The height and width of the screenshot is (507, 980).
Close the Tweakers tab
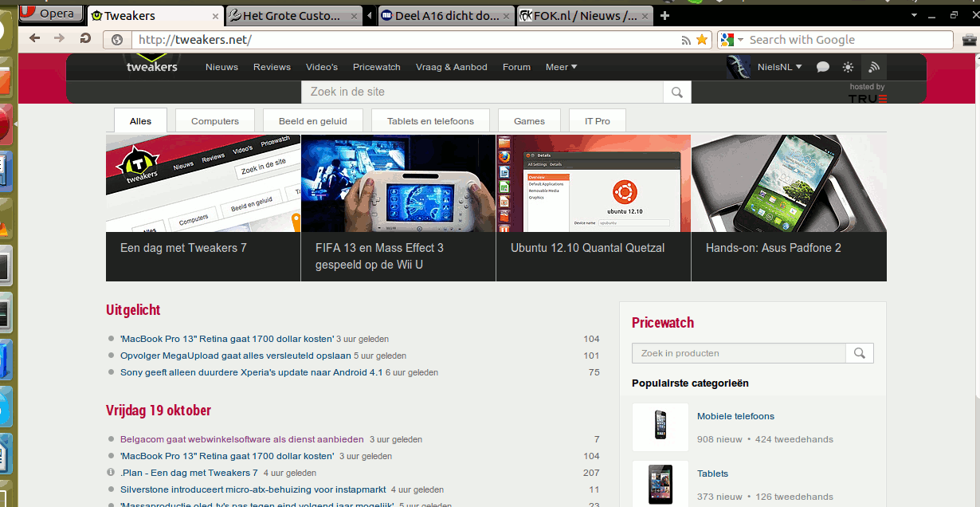pos(215,16)
